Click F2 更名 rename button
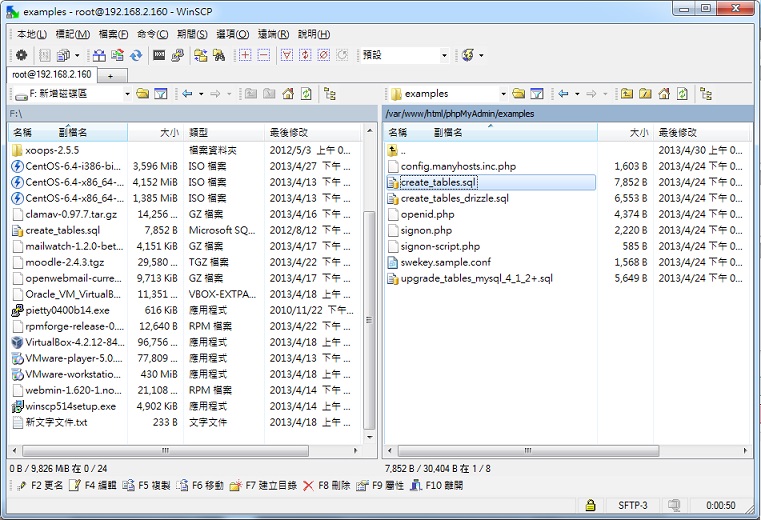 [40, 485]
